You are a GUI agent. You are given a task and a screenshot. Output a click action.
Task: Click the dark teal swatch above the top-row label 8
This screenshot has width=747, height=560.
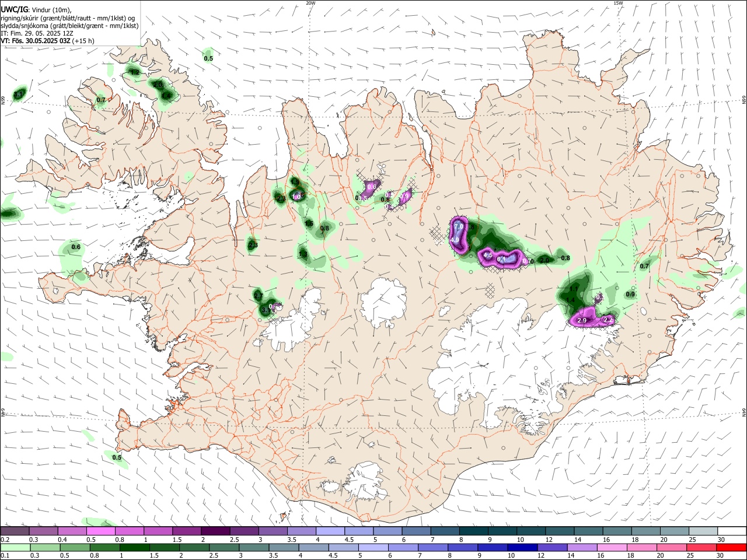click(x=474, y=531)
